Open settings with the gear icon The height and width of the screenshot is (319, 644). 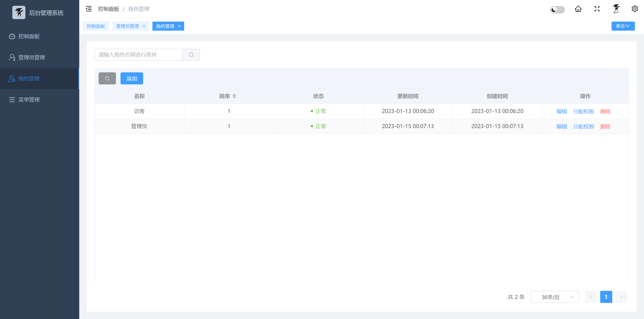635,9
